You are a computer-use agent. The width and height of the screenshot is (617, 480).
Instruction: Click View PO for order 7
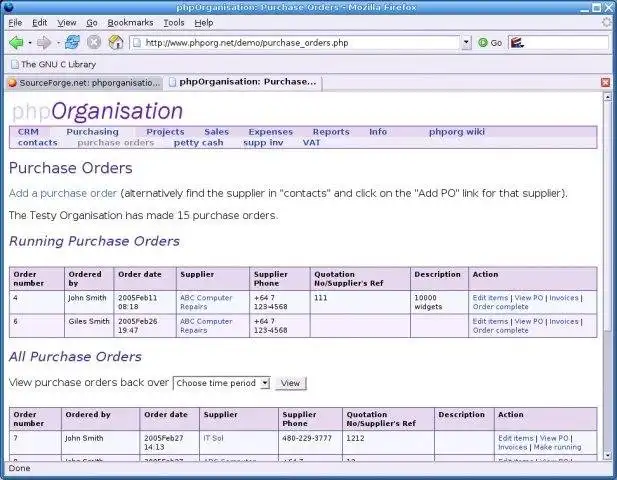coord(554,438)
